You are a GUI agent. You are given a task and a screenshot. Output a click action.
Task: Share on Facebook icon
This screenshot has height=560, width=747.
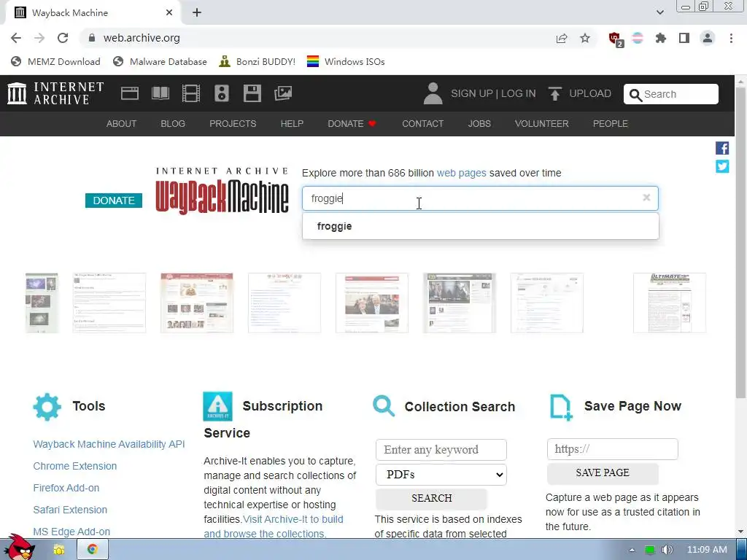tap(722, 148)
